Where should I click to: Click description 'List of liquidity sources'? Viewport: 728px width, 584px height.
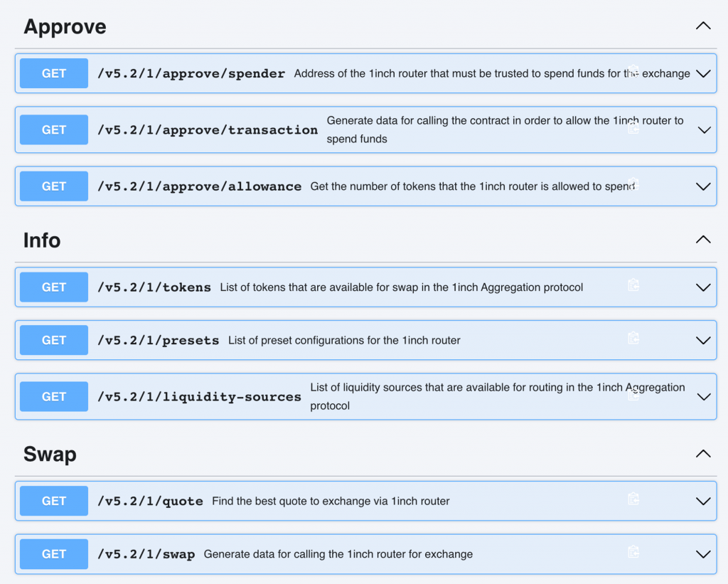pyautogui.click(x=498, y=396)
